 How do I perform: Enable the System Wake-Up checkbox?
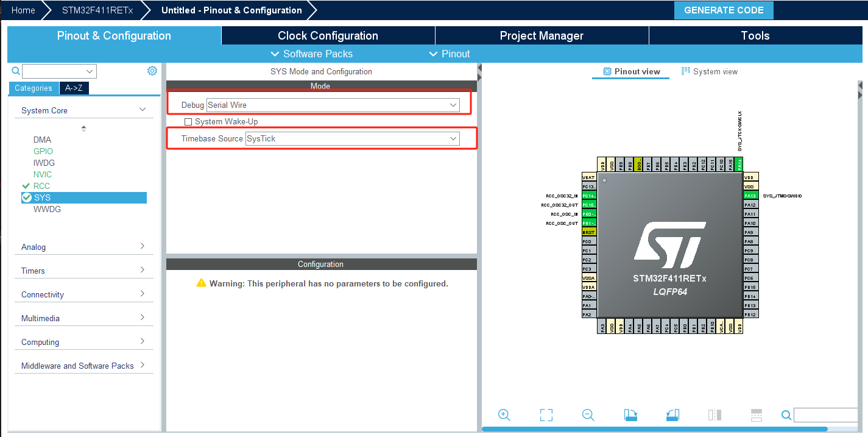188,122
